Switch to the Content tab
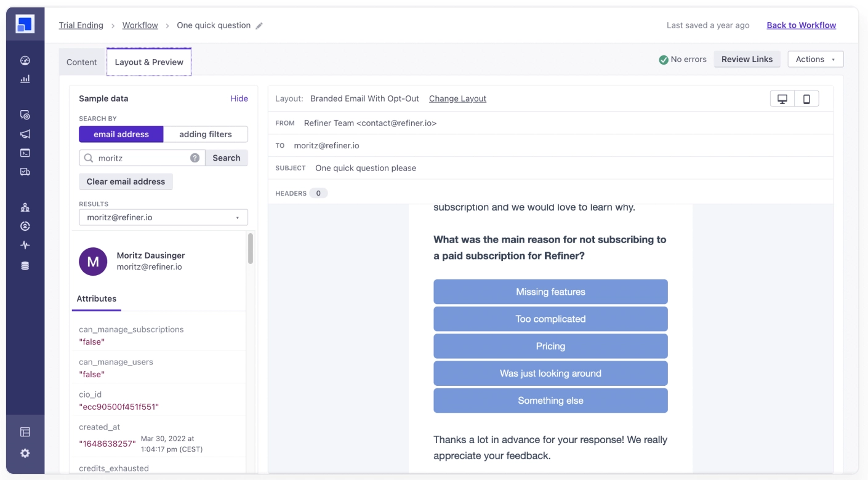Screen dimensions: 868x480 coord(82,62)
